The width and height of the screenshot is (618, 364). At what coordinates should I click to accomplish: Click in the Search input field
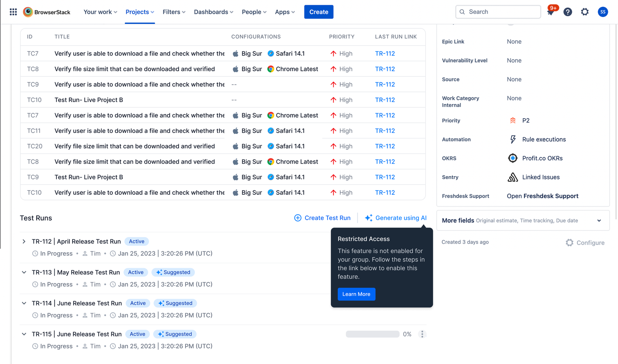click(498, 12)
